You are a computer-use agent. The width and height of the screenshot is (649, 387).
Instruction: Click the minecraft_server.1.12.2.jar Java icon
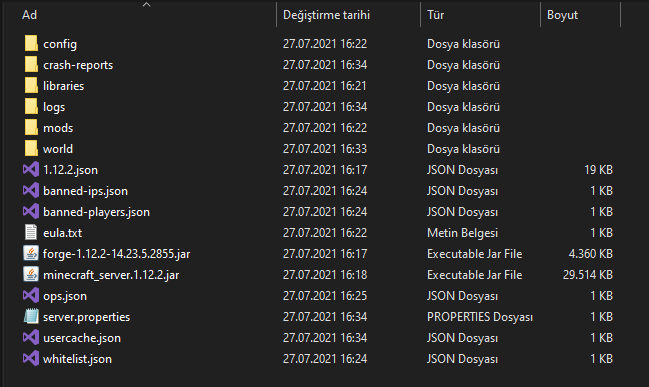[x=31, y=274]
